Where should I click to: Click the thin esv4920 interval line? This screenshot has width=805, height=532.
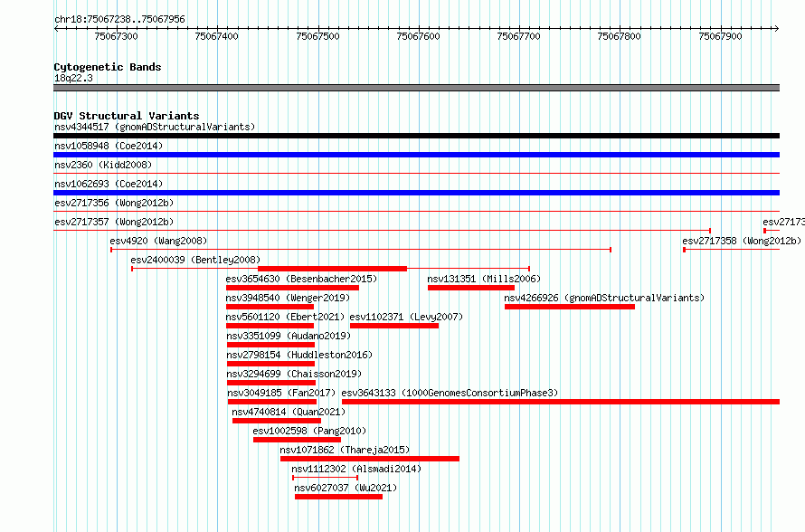361,250
